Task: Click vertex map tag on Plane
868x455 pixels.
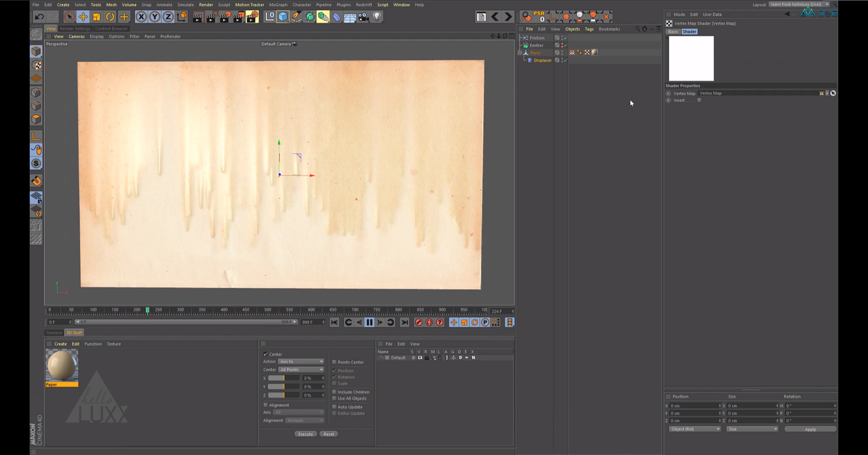Action: point(572,53)
